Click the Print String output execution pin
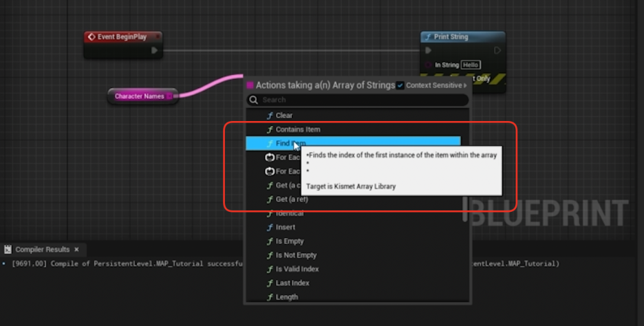Screen dimensions: 644x326 point(497,50)
